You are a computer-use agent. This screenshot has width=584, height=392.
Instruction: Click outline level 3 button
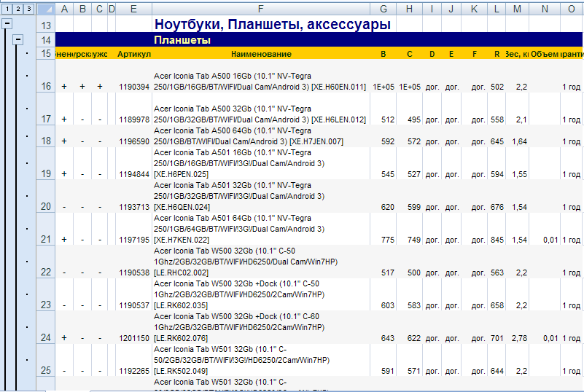28,9
